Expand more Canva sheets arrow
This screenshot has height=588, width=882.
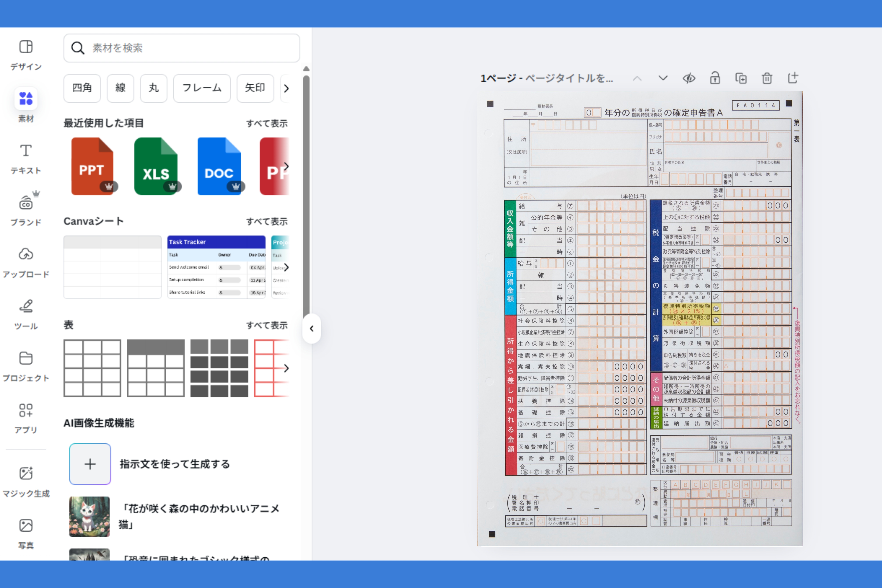pos(287,267)
